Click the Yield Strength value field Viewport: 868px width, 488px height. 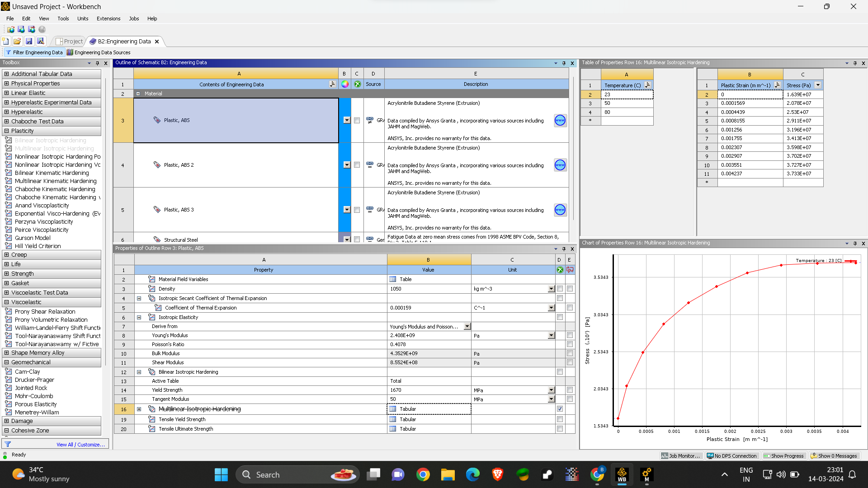click(428, 390)
